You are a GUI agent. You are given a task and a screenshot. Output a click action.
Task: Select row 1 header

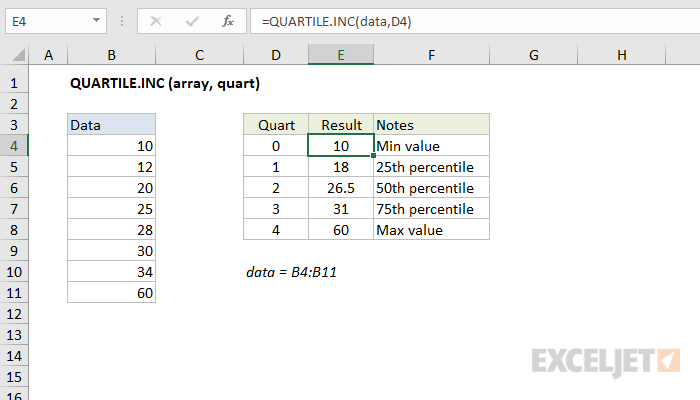pos(14,83)
